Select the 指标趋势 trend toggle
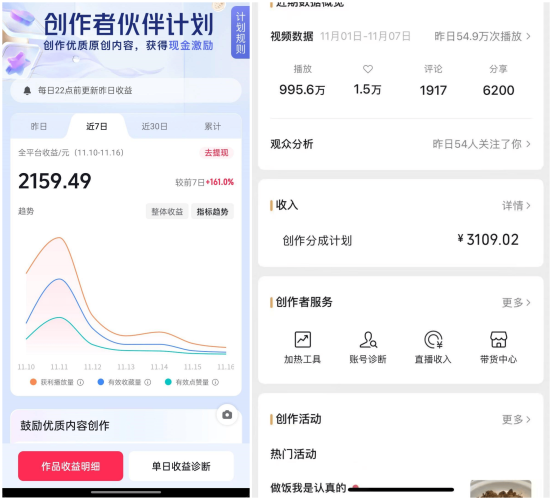This screenshot has height=500, width=552. (212, 212)
